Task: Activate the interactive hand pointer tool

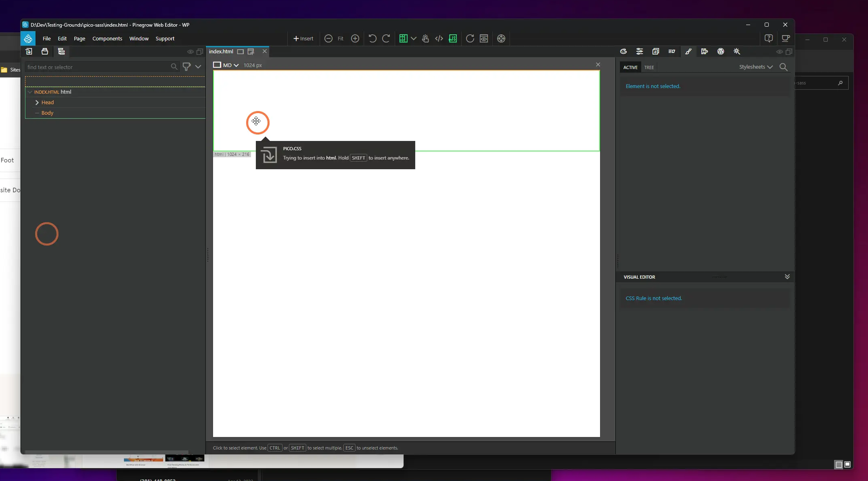Action: coord(425,38)
